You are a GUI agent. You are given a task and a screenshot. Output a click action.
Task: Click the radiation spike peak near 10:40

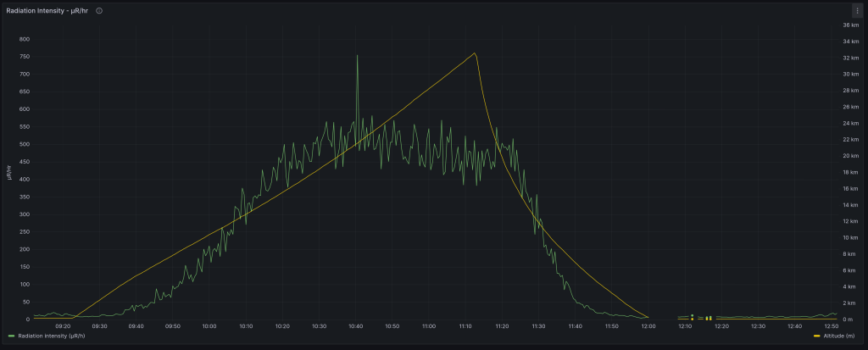coord(357,55)
